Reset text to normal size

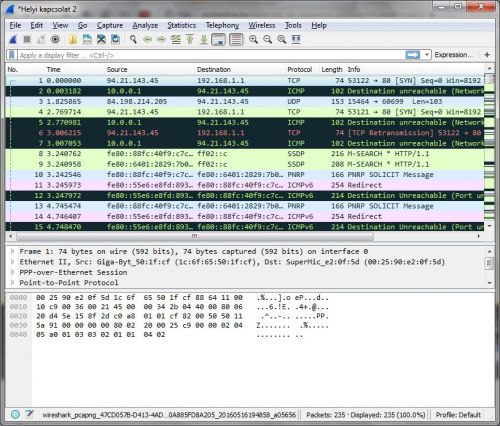click(x=282, y=40)
